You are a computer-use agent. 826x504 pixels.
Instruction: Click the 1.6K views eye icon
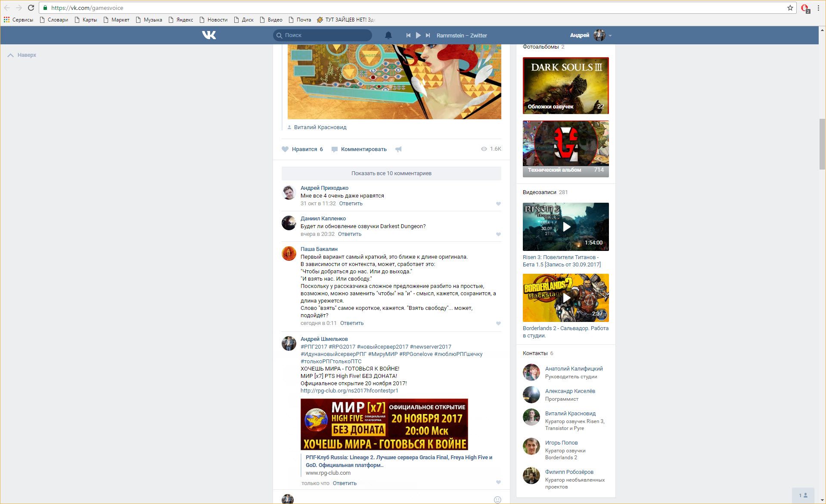[x=484, y=149]
